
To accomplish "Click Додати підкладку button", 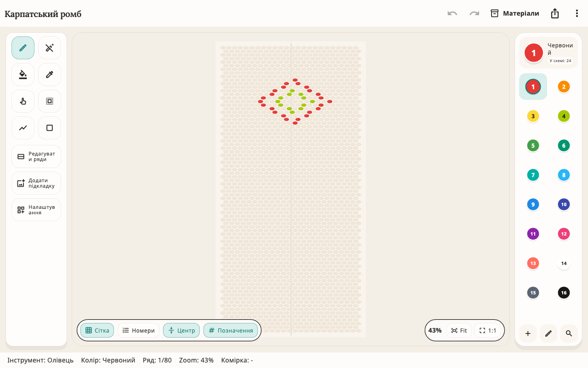I will click(x=36, y=183).
